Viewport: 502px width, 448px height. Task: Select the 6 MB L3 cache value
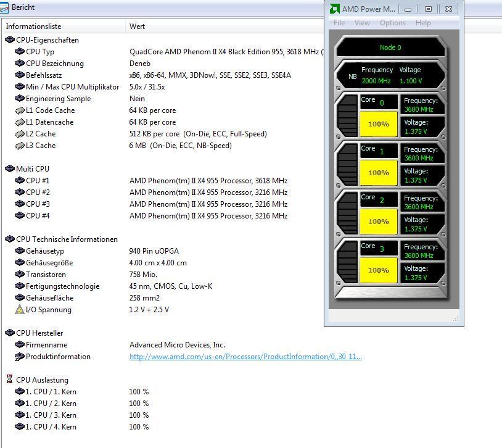point(181,146)
